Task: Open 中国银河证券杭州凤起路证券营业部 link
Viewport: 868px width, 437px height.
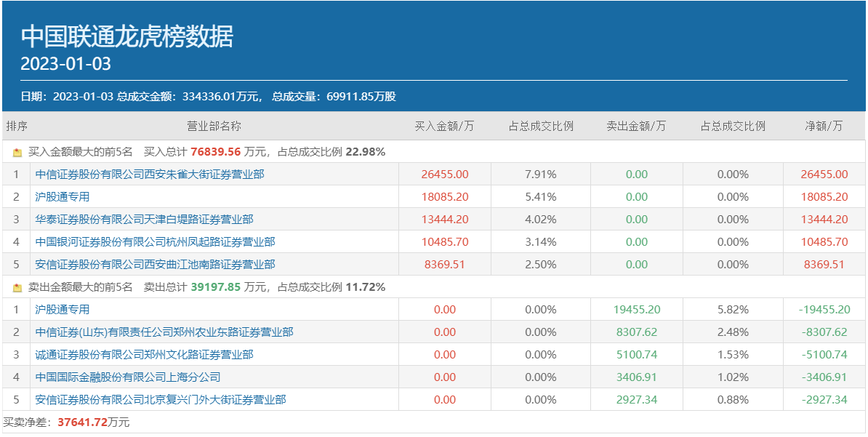Action: pos(156,242)
